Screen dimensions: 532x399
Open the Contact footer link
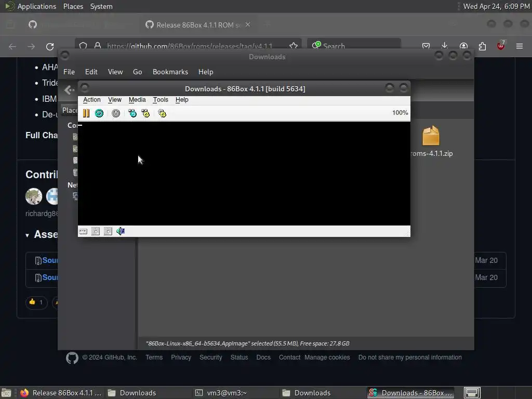click(289, 357)
